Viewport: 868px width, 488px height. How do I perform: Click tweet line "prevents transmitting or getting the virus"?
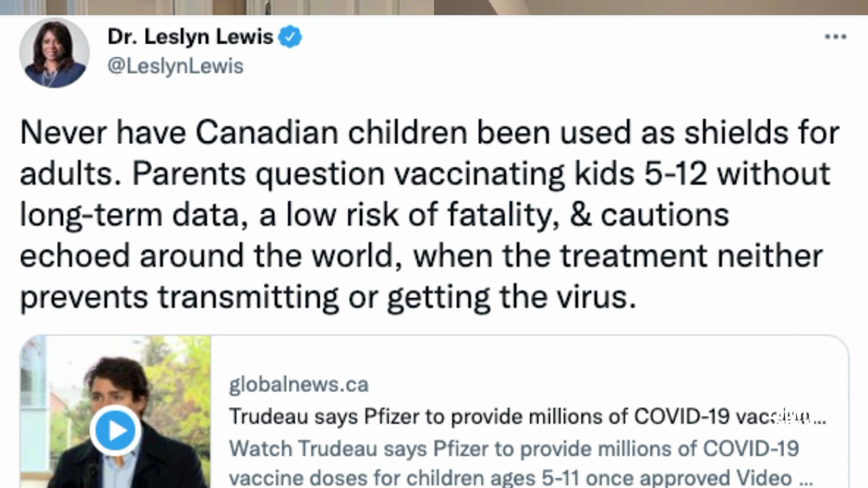click(x=328, y=297)
